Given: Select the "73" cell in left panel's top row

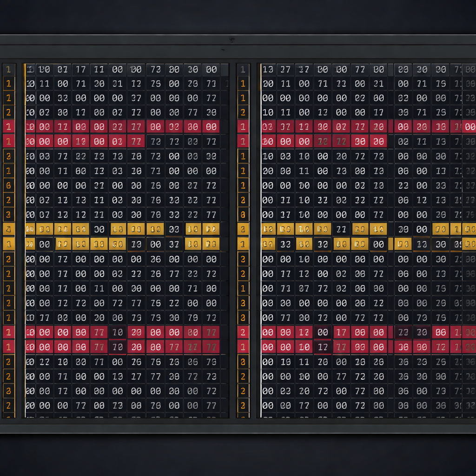Looking at the screenshot, I should tap(155, 70).
